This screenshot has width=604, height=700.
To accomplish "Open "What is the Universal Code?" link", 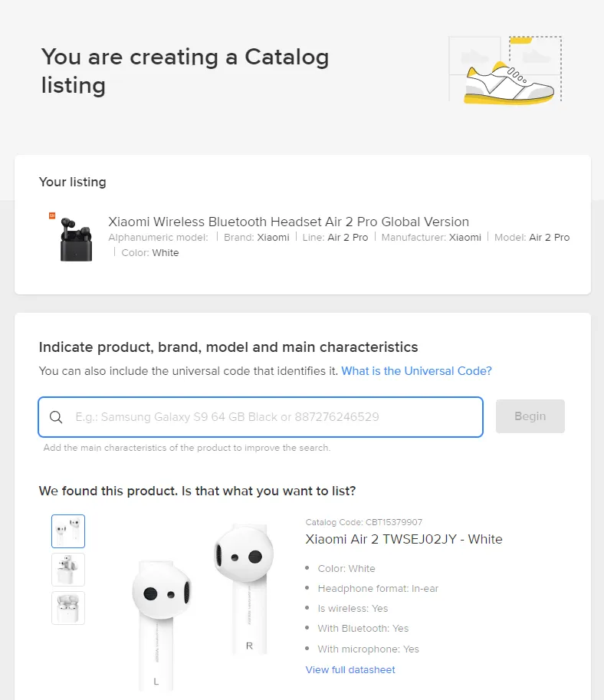I will 416,371.
